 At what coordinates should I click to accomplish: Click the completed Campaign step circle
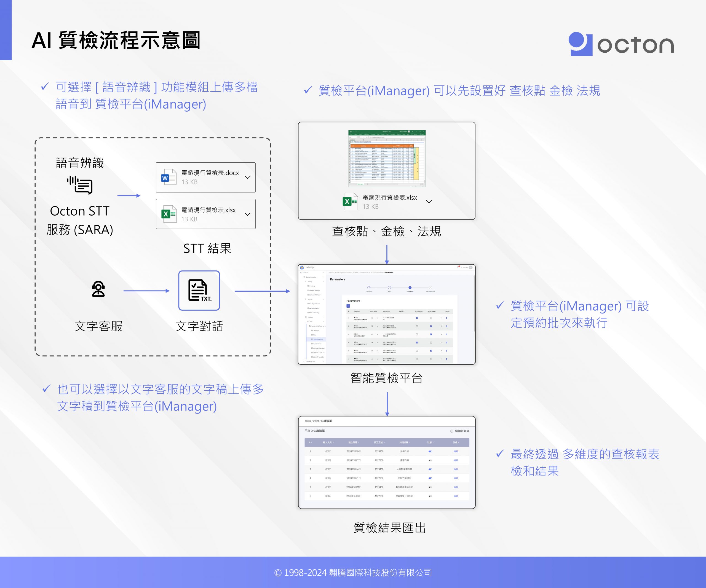(x=369, y=288)
